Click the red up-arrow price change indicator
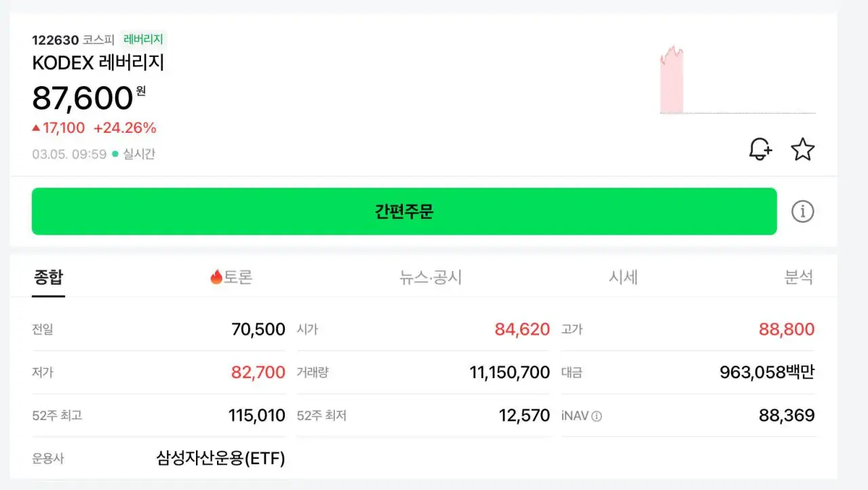Image resolution: width=868 pixels, height=490 pixels. tap(37, 127)
